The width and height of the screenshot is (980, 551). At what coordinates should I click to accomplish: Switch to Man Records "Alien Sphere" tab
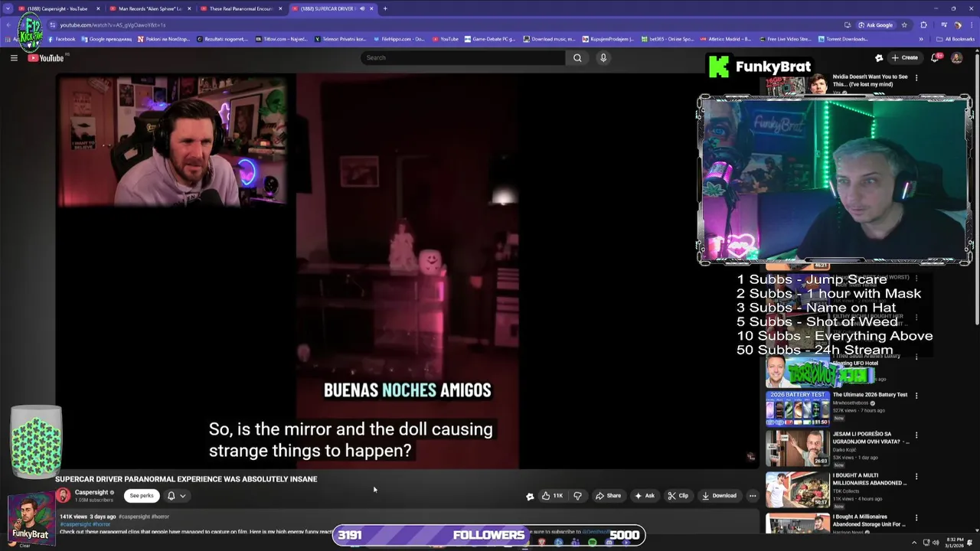(149, 8)
